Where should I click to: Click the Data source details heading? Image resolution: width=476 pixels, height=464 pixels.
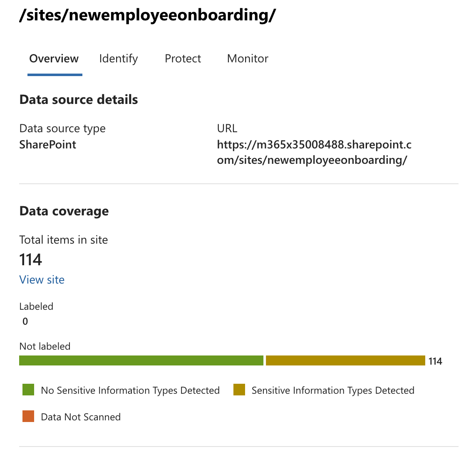click(x=79, y=100)
